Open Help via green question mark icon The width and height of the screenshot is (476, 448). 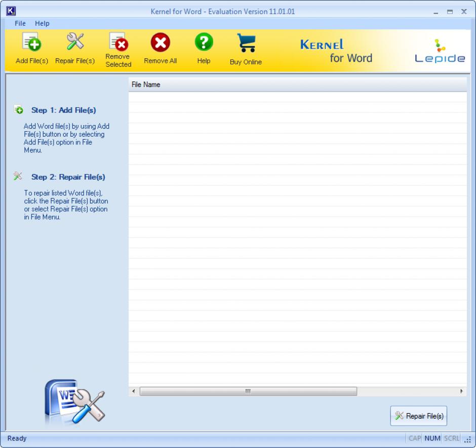point(204,42)
